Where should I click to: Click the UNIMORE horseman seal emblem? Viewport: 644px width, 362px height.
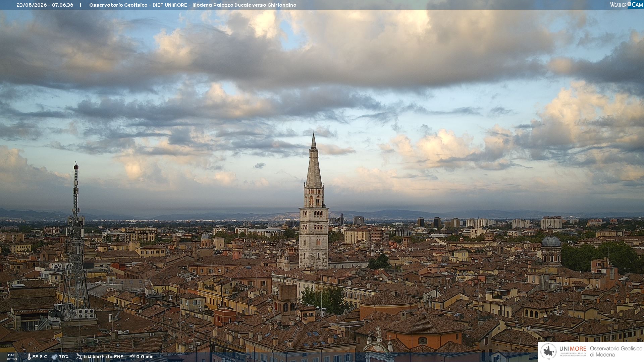[548, 352]
